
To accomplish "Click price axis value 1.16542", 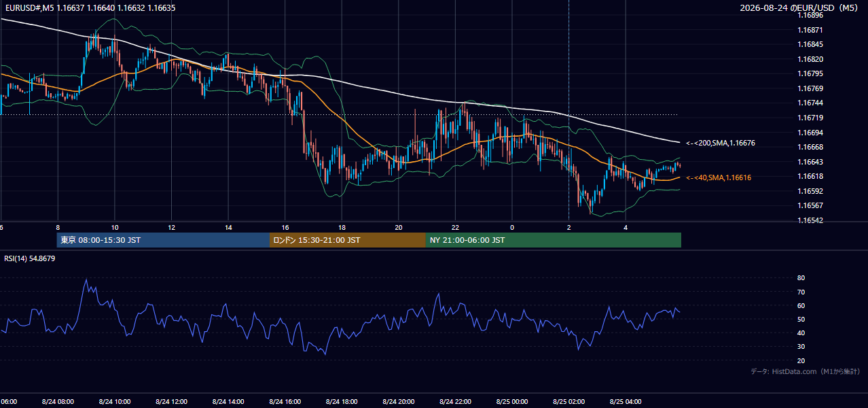I will point(812,220).
